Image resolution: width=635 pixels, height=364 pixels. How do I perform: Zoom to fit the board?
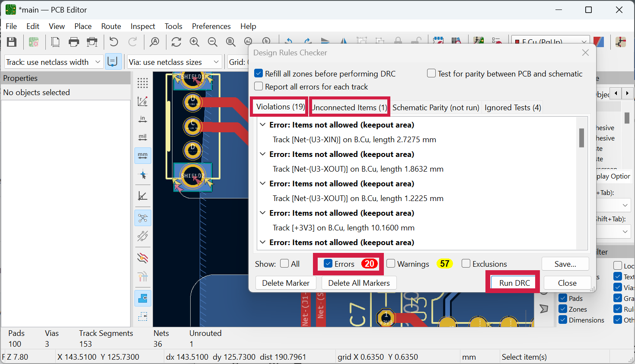pos(231,42)
